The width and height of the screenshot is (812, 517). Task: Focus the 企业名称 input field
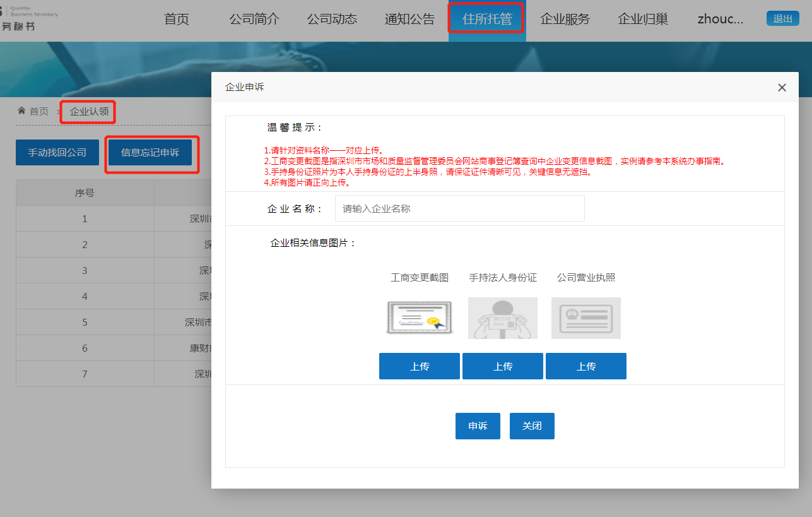pyautogui.click(x=459, y=208)
